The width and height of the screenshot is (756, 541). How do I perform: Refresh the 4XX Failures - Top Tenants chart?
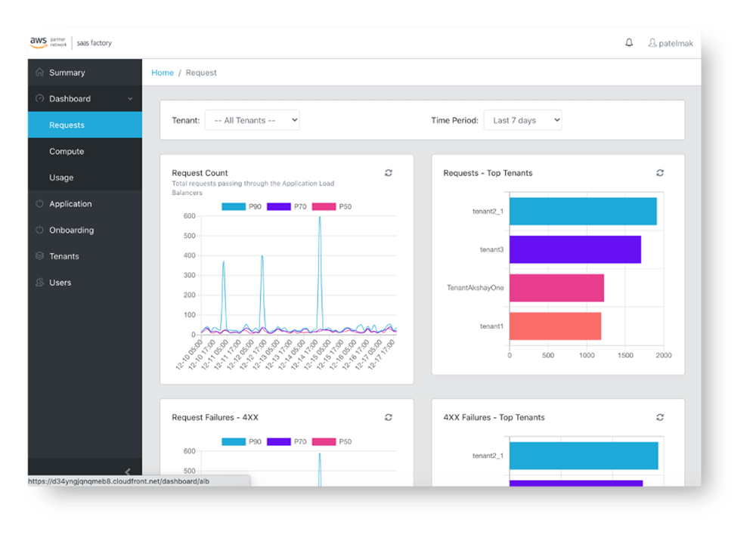click(660, 417)
